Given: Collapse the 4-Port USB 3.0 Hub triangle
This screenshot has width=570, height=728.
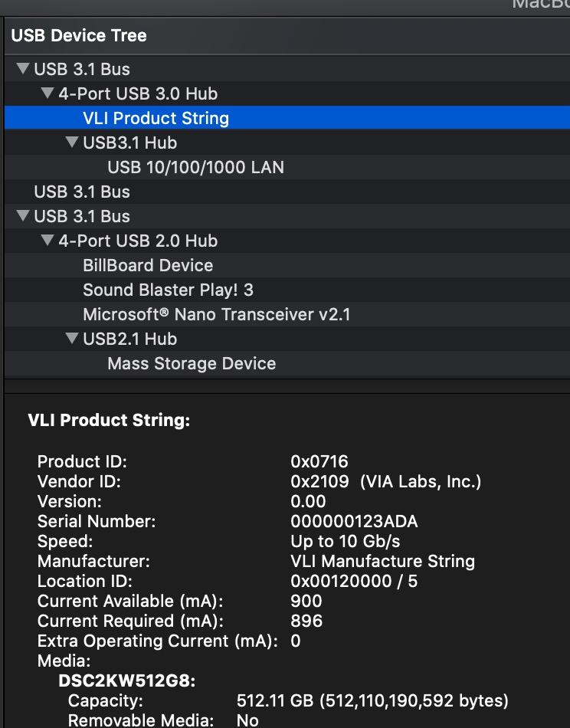Looking at the screenshot, I should click(47, 94).
